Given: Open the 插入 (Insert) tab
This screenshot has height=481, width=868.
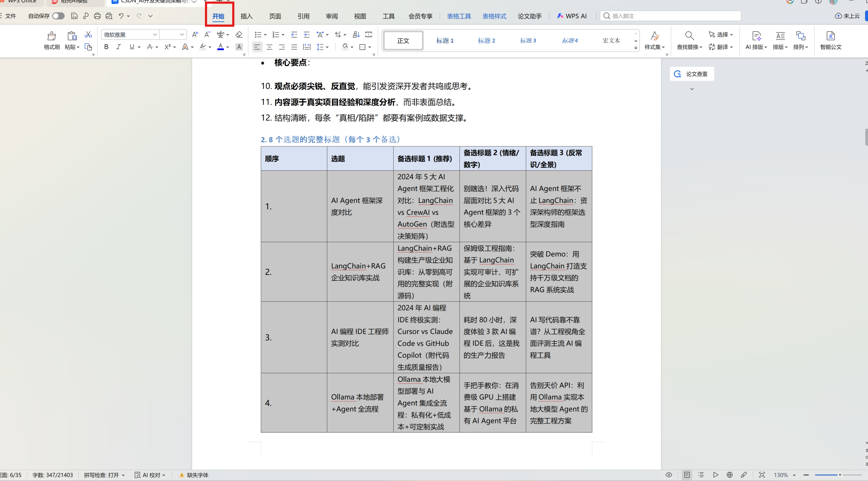Looking at the screenshot, I should pos(246,16).
